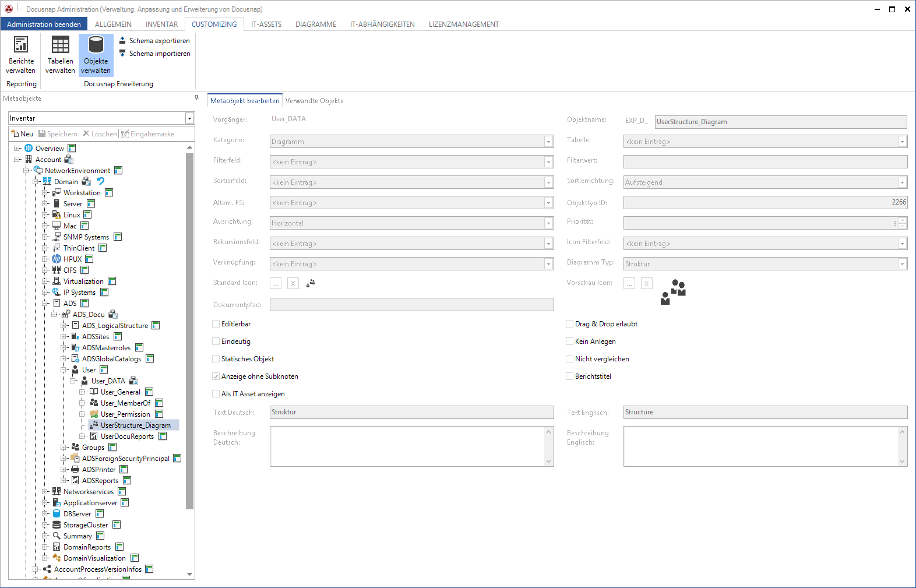Switch to the IT-ASSETS ribbon tab

point(266,24)
